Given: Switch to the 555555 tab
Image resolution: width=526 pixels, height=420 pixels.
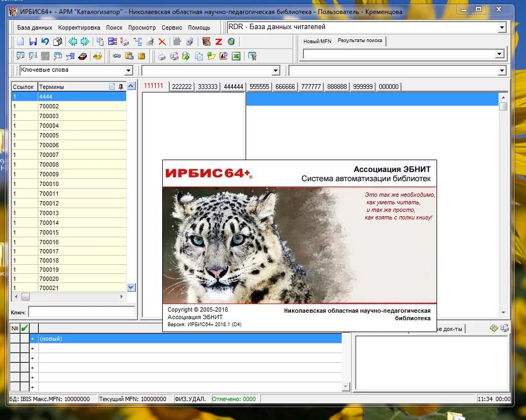Looking at the screenshot, I should click(259, 87).
